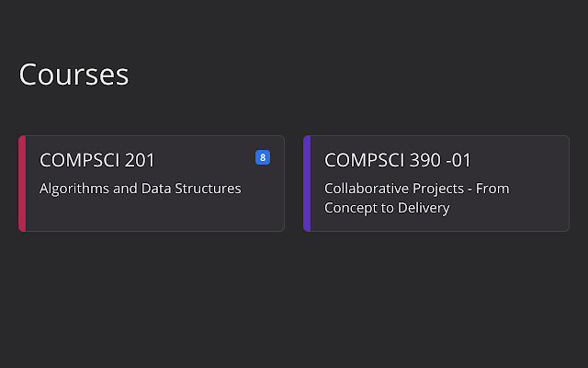Click the Courses page heading

(73, 75)
